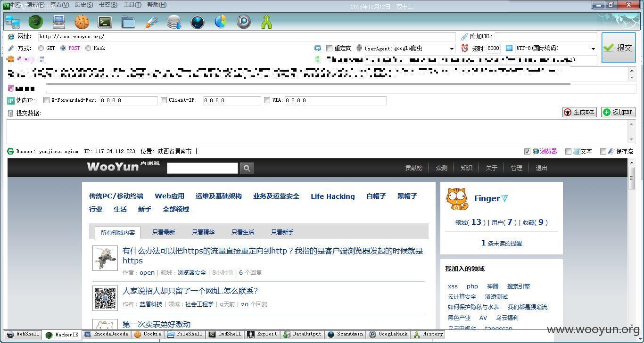
Task: Click the green globe HackerIE icon in the top toolbar
Action: (x=35, y=22)
